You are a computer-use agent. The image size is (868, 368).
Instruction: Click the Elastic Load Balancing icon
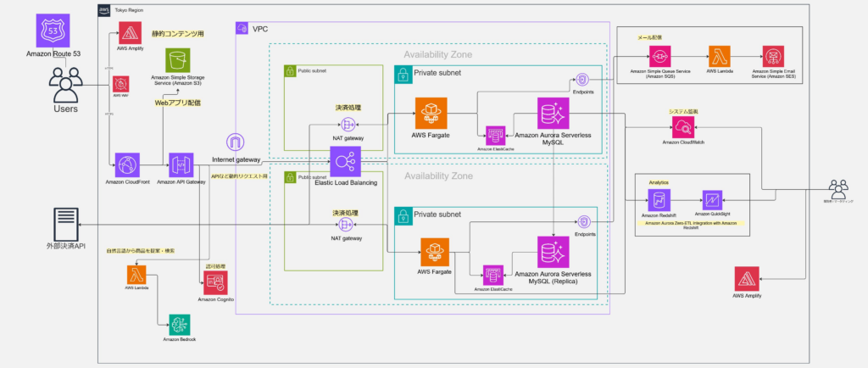pos(346,162)
